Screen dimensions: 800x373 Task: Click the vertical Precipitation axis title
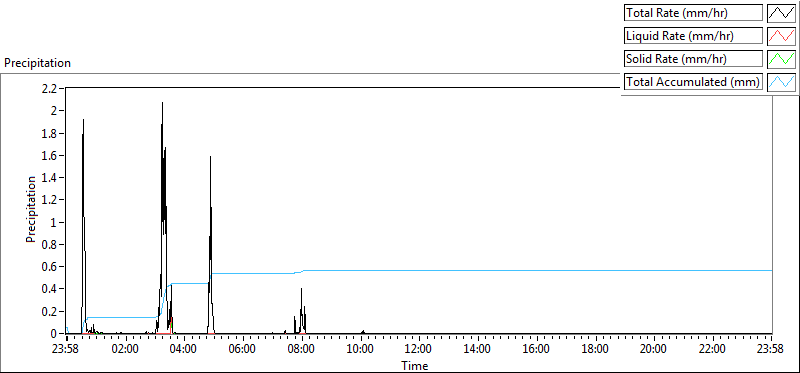31,209
